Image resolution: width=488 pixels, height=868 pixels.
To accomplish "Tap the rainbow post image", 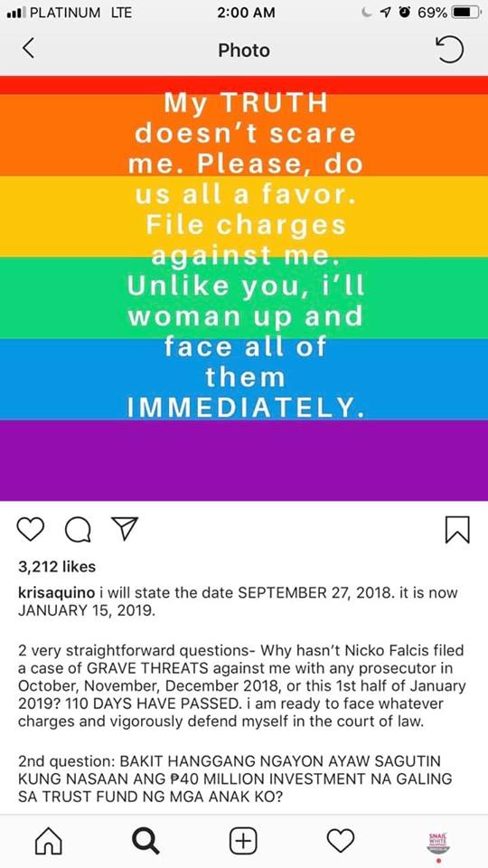I will click(244, 288).
